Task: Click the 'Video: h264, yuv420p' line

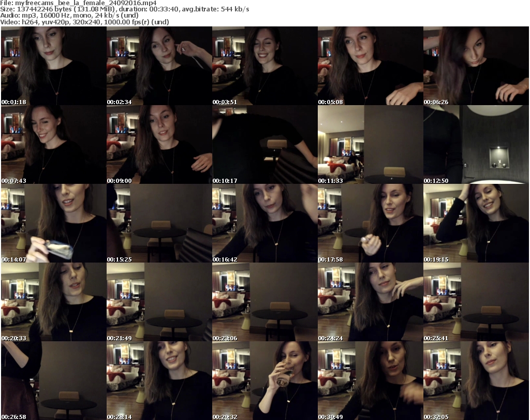Action: point(84,22)
